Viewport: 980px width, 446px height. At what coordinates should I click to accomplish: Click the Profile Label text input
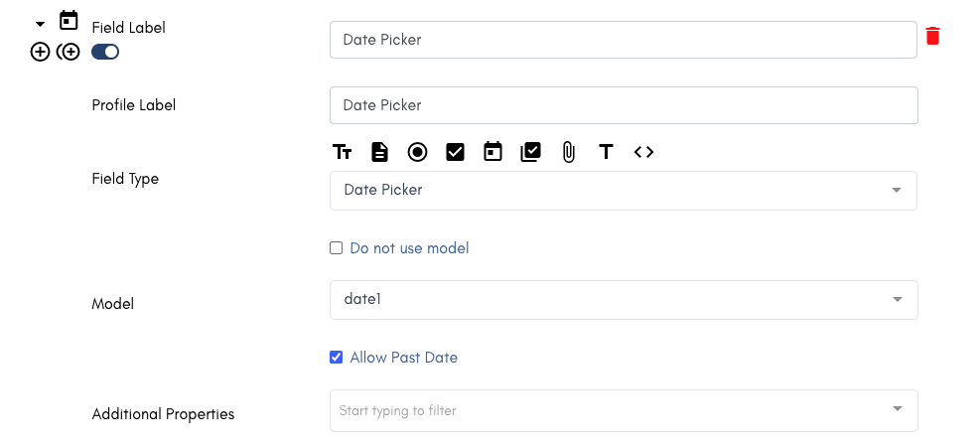coord(623,105)
